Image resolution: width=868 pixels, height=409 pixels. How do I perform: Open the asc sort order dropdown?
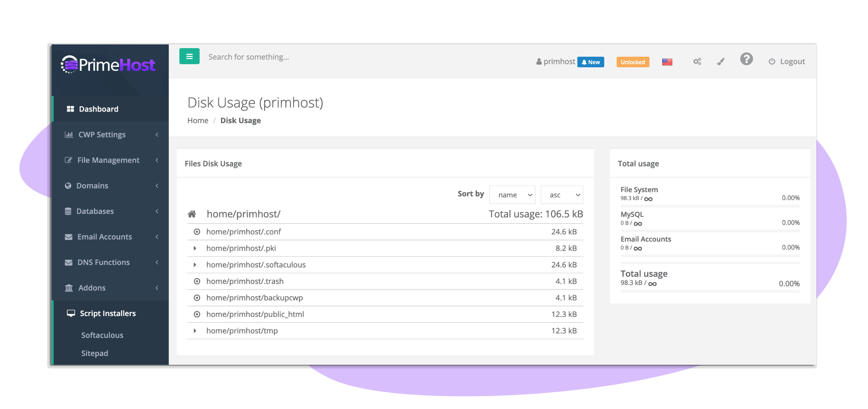tap(562, 195)
